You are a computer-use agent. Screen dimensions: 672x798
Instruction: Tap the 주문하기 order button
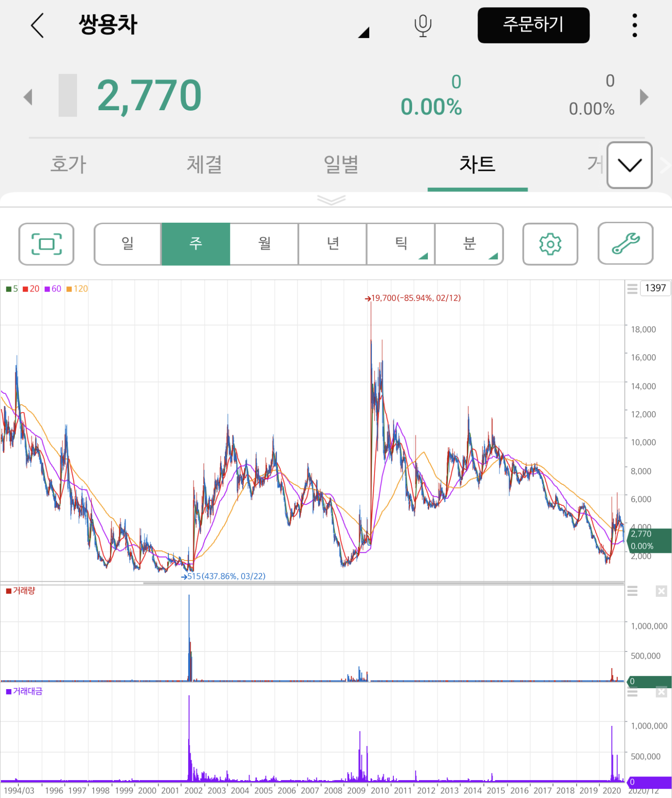[x=534, y=25]
